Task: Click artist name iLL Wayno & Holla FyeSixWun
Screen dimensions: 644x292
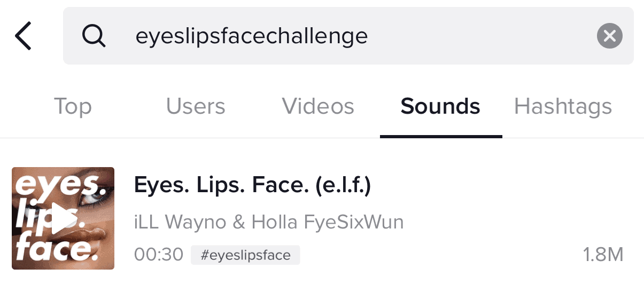Action: tap(269, 222)
